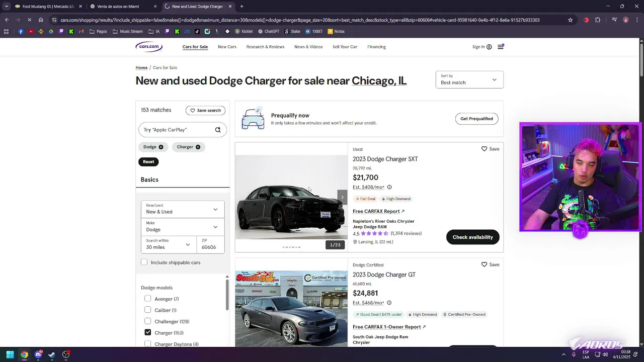Screen dimensions: 644x362
Task: Show next photo of Charger SXT
Action: click(x=342, y=197)
